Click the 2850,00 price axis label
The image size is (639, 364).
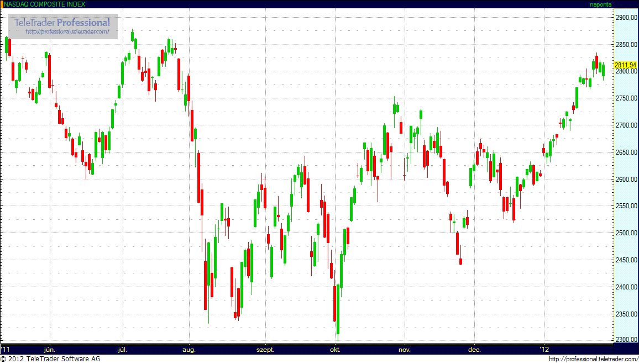coord(626,44)
